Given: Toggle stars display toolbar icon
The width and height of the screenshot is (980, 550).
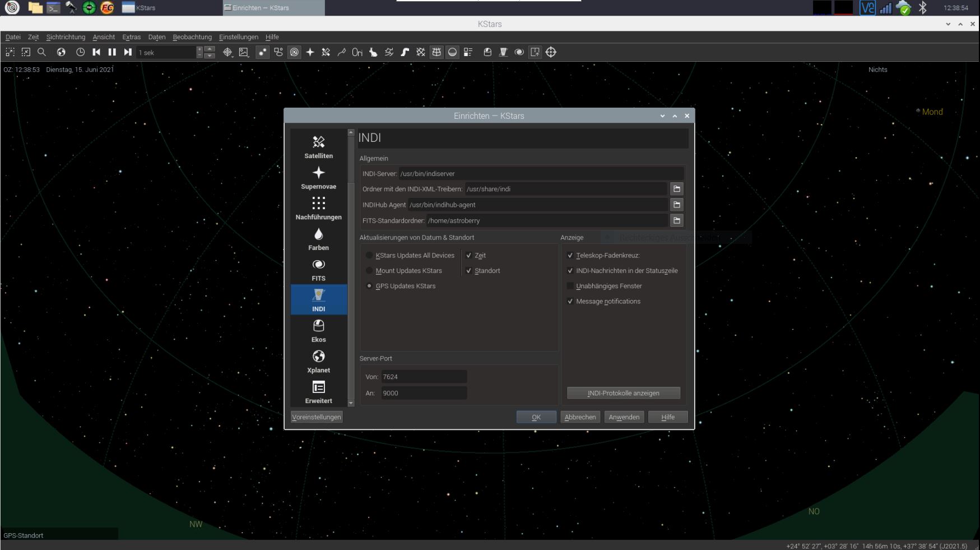Looking at the screenshot, I should [262, 52].
